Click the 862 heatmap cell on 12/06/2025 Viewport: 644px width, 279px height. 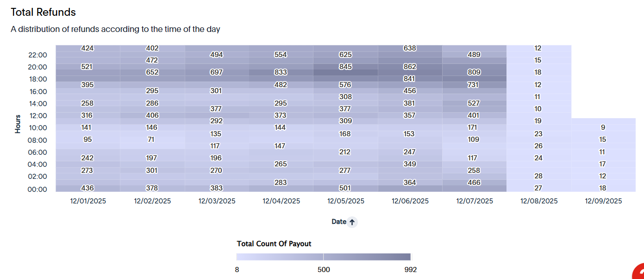(410, 67)
